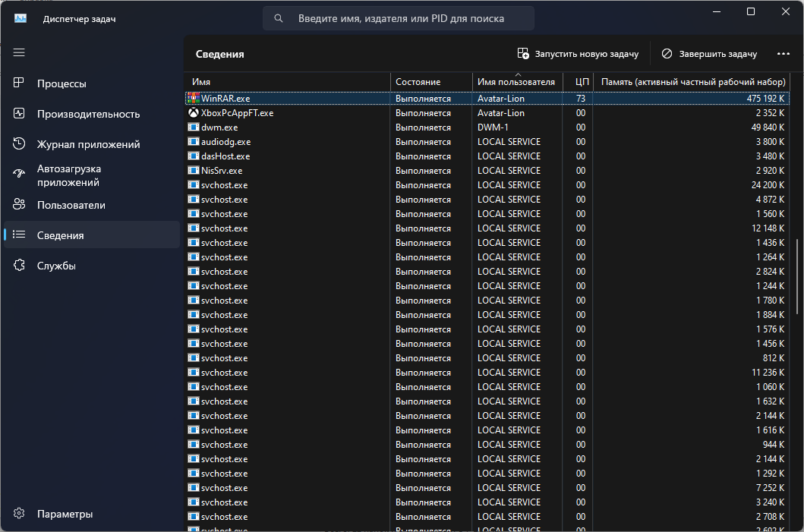Go to Процессы tab
Screen dimensions: 804x532
(92, 83)
